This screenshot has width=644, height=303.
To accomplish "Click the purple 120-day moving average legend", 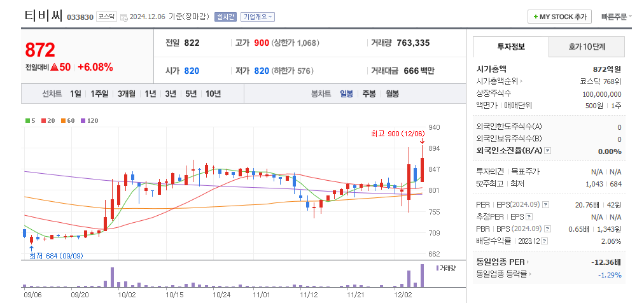I will click(89, 121).
